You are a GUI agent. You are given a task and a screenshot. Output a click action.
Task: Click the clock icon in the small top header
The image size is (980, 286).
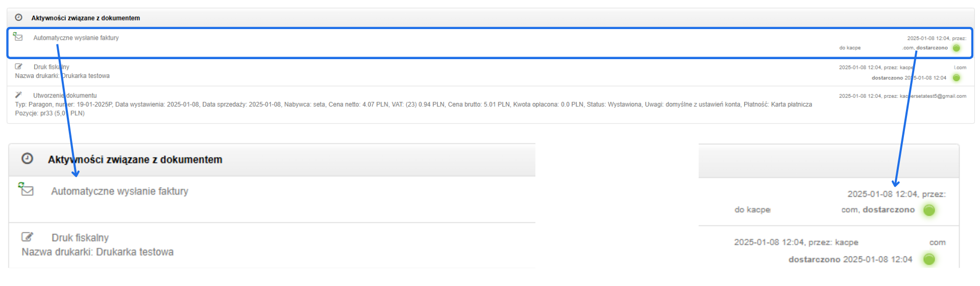pos(18,17)
